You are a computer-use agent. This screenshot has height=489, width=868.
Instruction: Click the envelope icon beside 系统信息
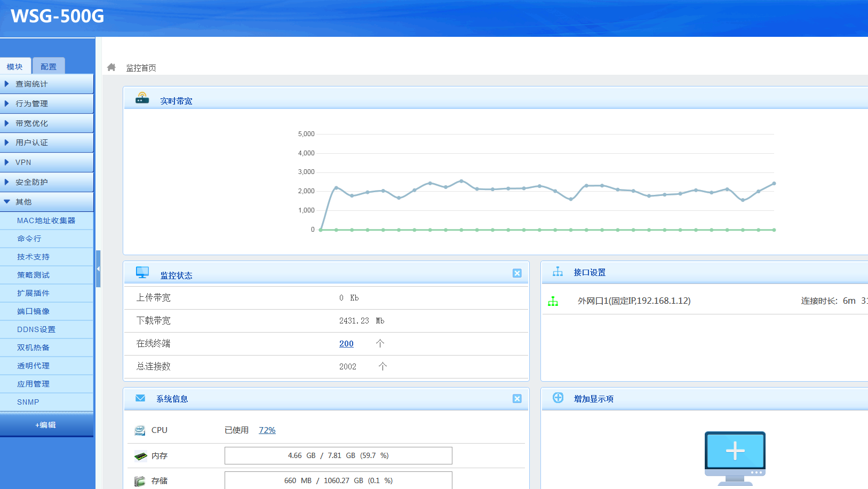pyautogui.click(x=140, y=398)
